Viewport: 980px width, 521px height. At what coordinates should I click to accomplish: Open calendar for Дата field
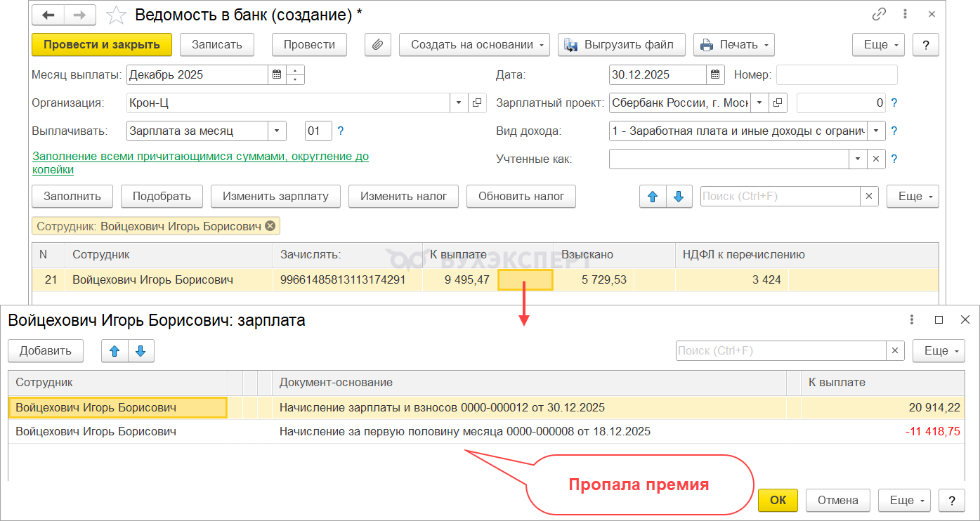[715, 74]
